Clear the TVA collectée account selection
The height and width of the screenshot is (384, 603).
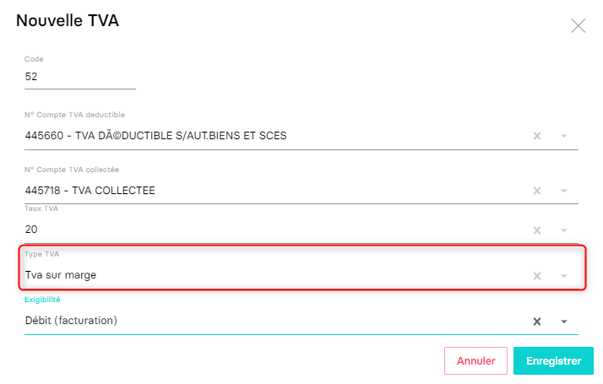click(x=537, y=191)
